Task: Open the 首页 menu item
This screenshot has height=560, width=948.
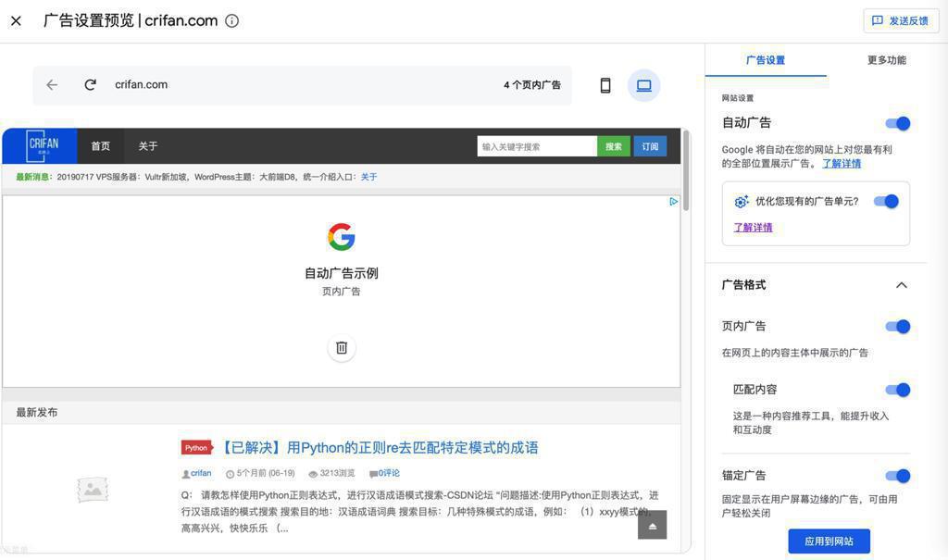Action: point(100,146)
